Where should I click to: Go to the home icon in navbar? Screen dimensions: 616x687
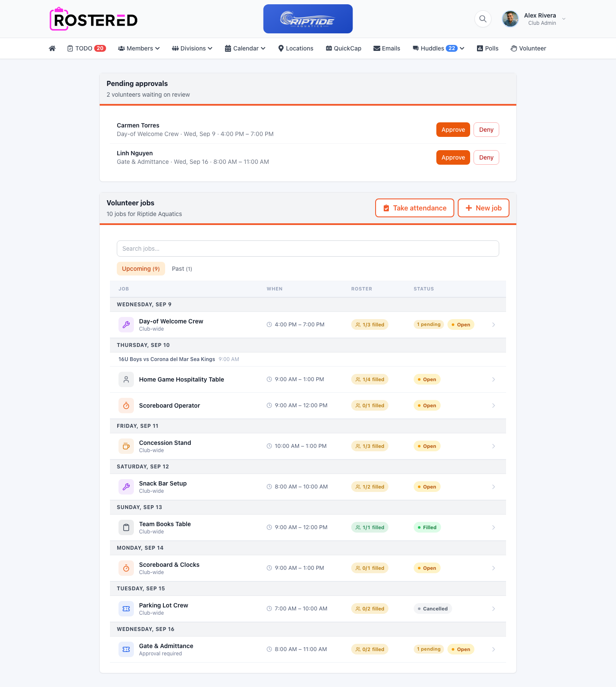(52, 48)
